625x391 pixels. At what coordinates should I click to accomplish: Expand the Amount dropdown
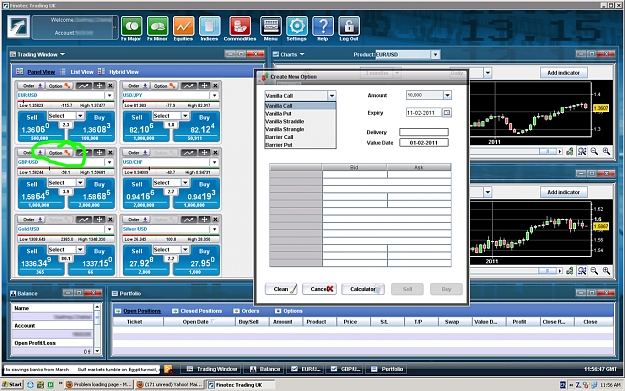447,95
